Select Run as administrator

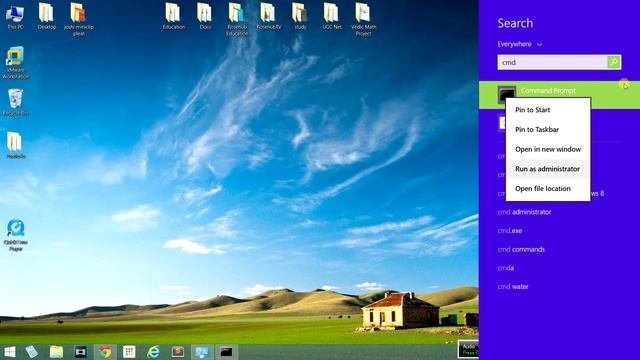[548, 169]
